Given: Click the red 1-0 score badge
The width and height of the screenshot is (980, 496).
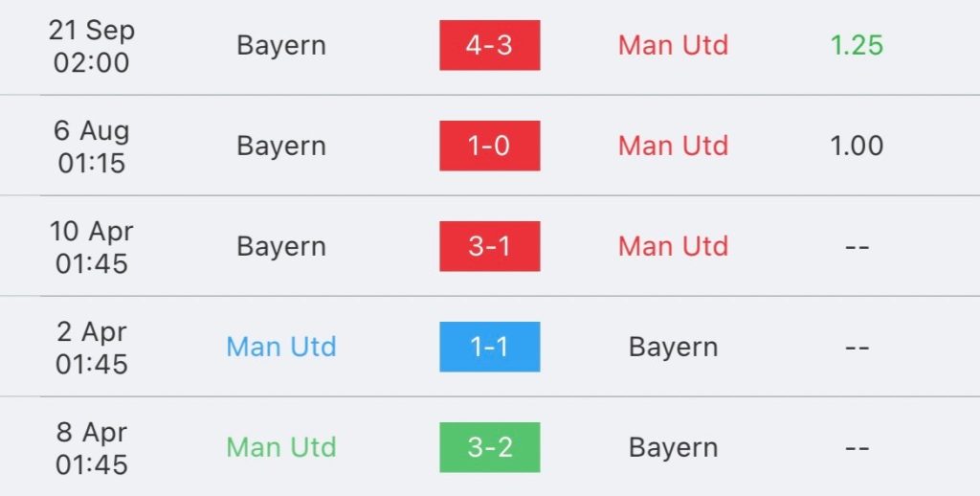Looking at the screenshot, I should (489, 146).
